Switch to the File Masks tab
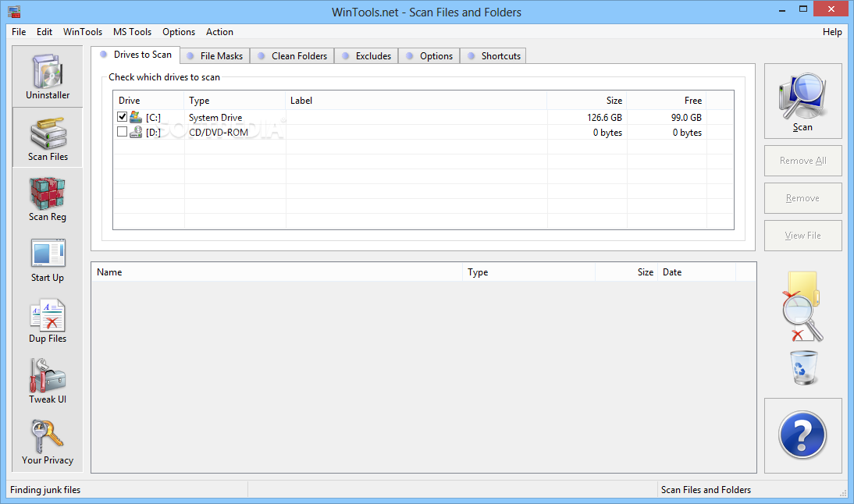The height and width of the screenshot is (504, 854). point(215,56)
